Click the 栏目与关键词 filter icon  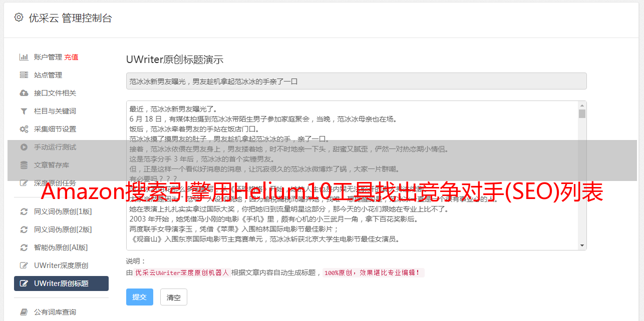pyautogui.click(x=24, y=111)
